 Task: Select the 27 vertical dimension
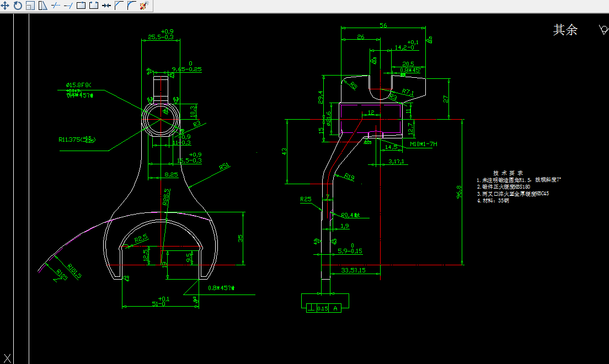coord(446,99)
